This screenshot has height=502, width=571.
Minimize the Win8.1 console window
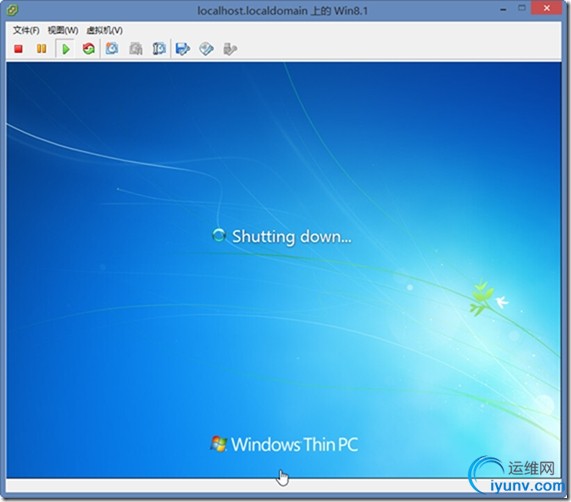coord(504,10)
